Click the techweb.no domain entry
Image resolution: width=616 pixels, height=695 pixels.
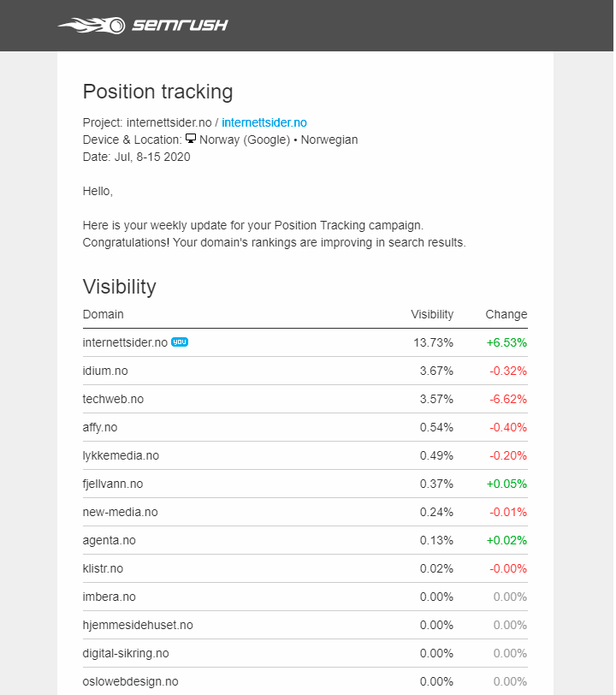(x=113, y=400)
